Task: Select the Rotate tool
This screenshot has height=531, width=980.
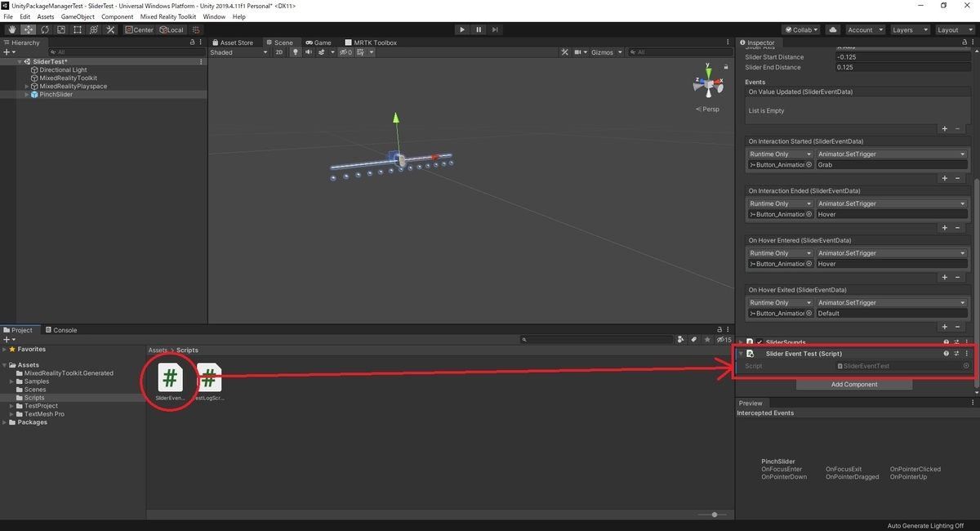Action: tap(44, 29)
